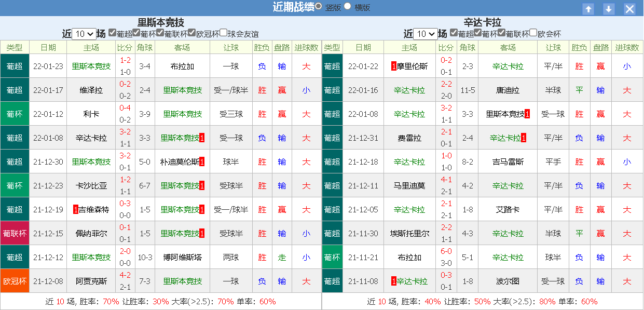Click corner count 8-2
Image resolution: width=644 pixels, height=310 pixels.
coord(468,162)
